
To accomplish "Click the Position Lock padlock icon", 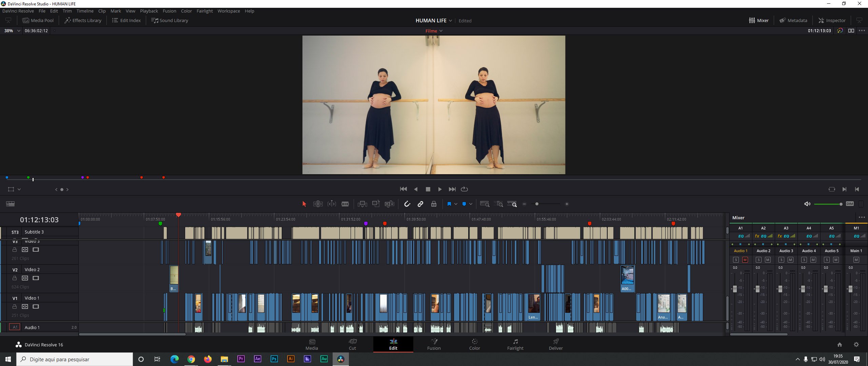I will coord(434,204).
